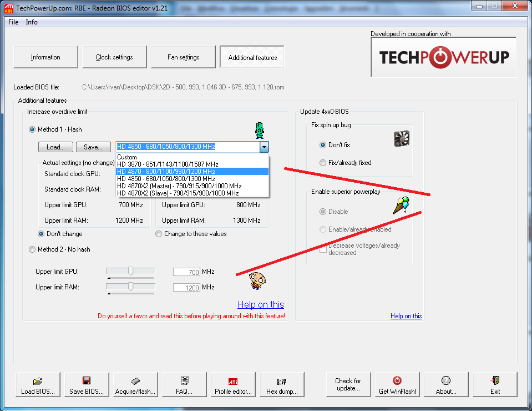
Task: Select Change to these values option
Action: [x=159, y=234]
